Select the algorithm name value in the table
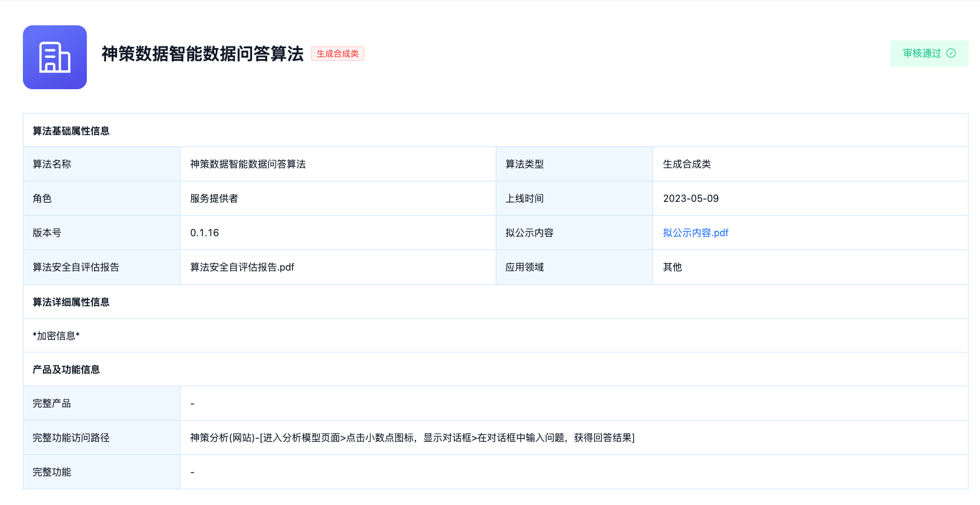Viewport: 980px width, 505px height. [x=248, y=164]
